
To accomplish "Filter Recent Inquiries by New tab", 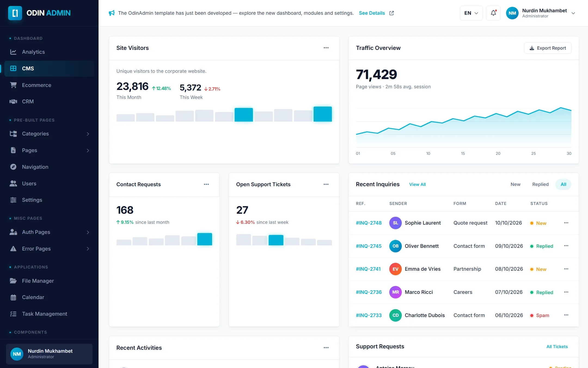I will pos(515,184).
